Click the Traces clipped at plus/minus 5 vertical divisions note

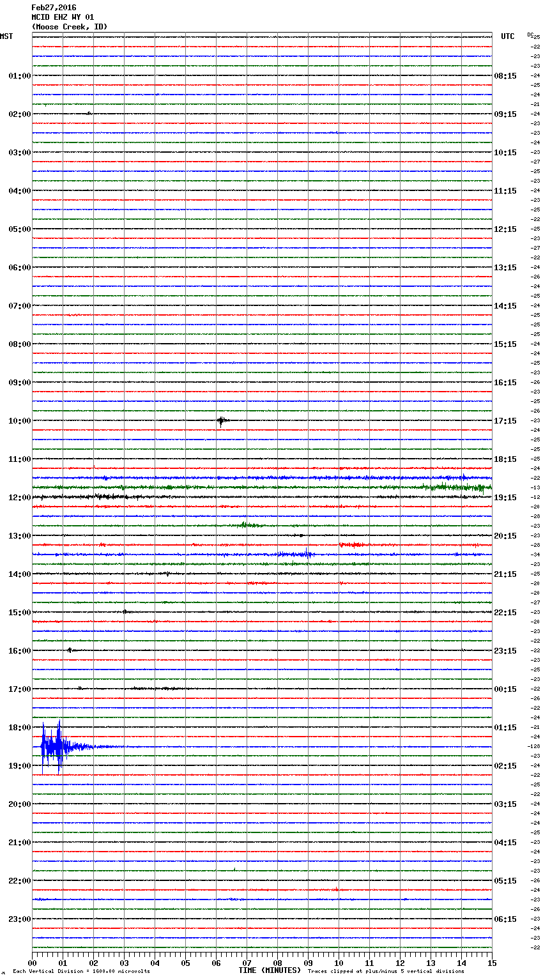(386, 972)
